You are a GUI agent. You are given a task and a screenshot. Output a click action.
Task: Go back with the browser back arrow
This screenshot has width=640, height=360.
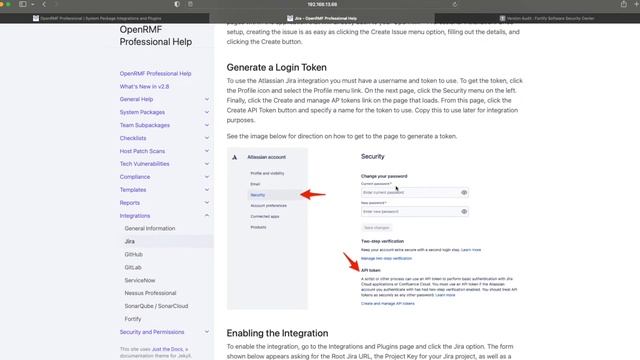pyautogui.click(x=44, y=4)
